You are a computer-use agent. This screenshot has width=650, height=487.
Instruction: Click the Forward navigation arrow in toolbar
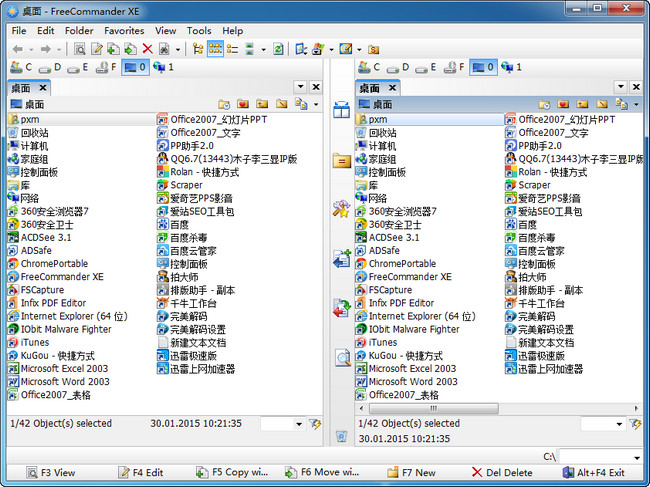point(46,49)
